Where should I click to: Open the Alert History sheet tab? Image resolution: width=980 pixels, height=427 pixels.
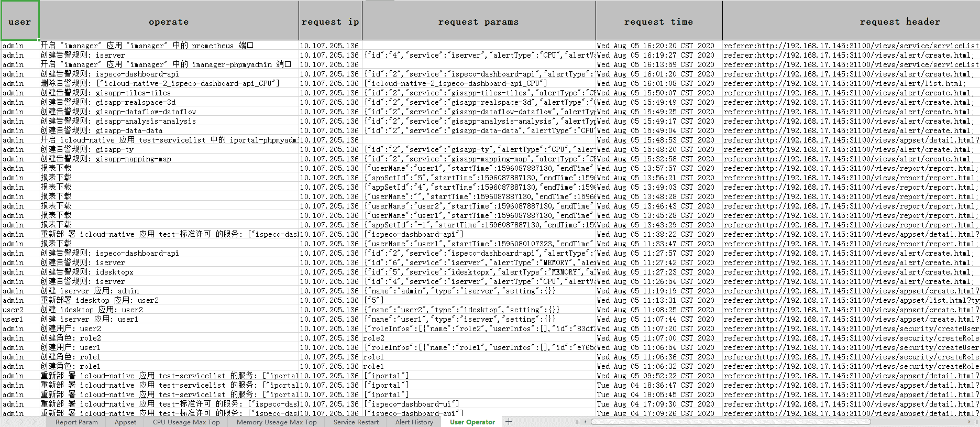click(414, 422)
